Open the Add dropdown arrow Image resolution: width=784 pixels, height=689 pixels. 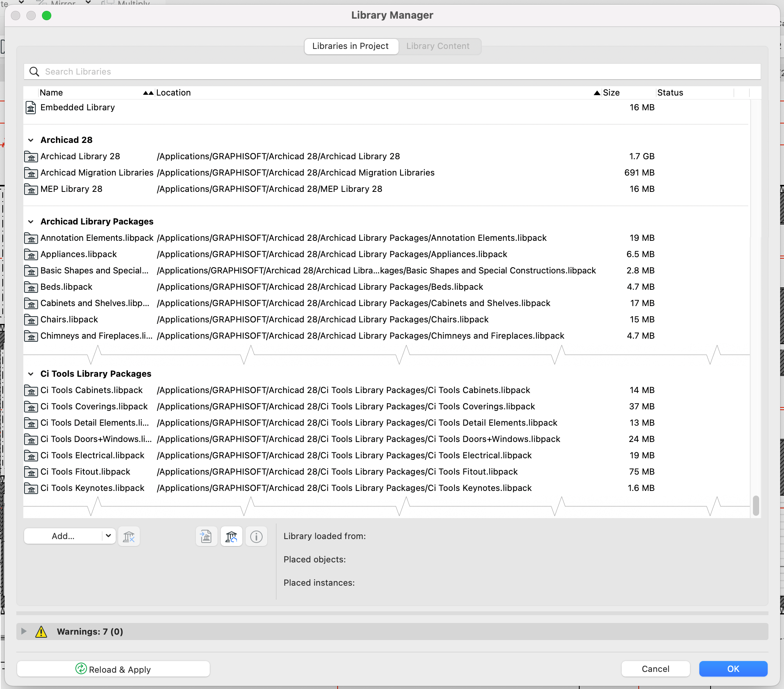pos(108,536)
